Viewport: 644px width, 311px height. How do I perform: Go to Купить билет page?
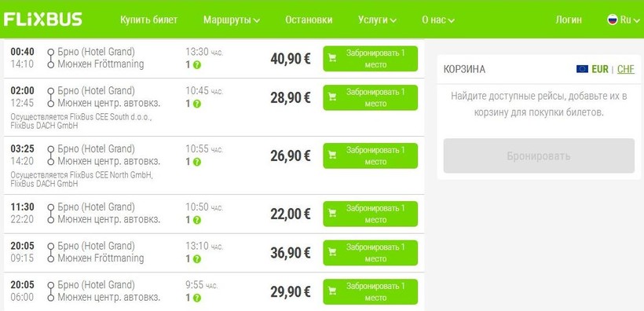[x=149, y=20]
